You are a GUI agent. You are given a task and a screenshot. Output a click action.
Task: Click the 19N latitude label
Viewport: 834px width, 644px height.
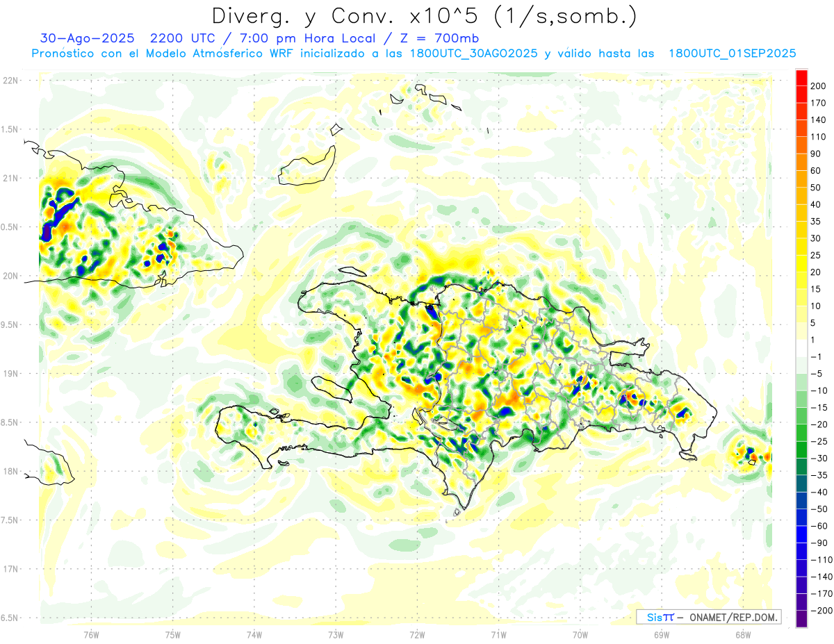[10, 374]
